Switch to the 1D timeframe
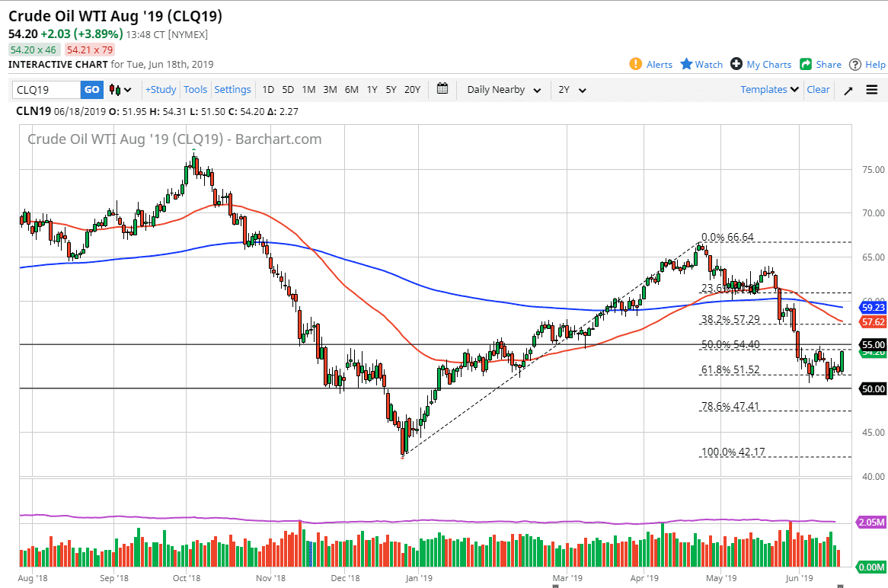Image resolution: width=888 pixels, height=588 pixels. [x=268, y=89]
